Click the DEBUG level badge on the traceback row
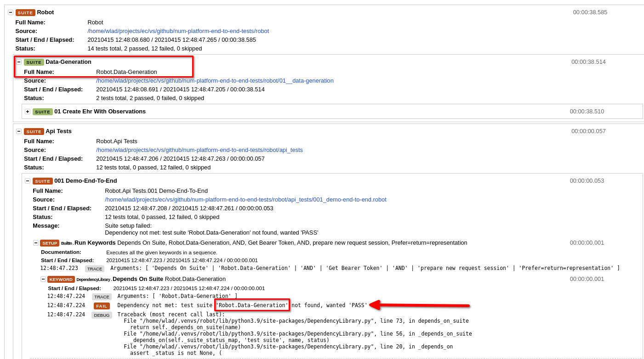The width and height of the screenshot is (644, 359). pyautogui.click(x=102, y=314)
